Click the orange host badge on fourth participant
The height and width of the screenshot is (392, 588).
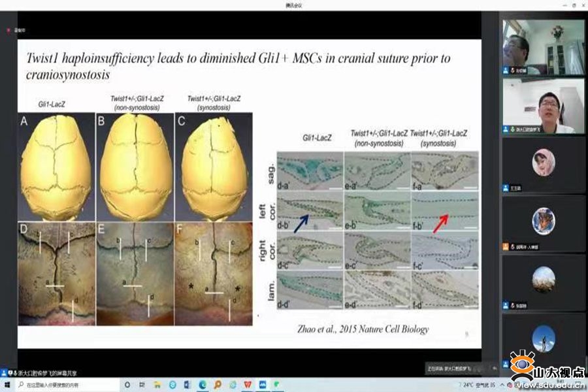point(506,247)
